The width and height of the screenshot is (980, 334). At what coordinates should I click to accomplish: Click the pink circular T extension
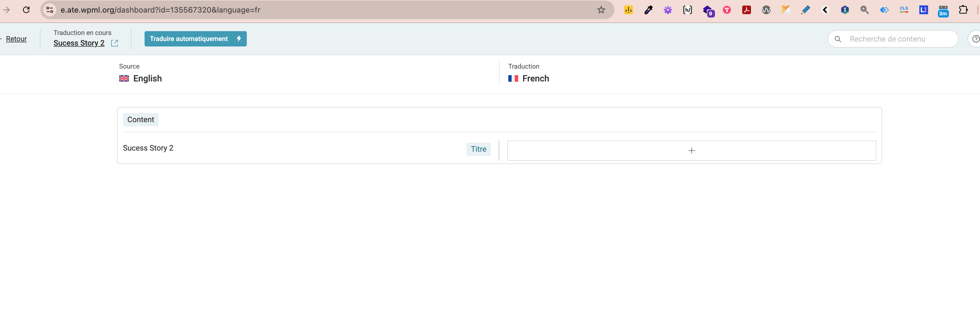click(727, 10)
